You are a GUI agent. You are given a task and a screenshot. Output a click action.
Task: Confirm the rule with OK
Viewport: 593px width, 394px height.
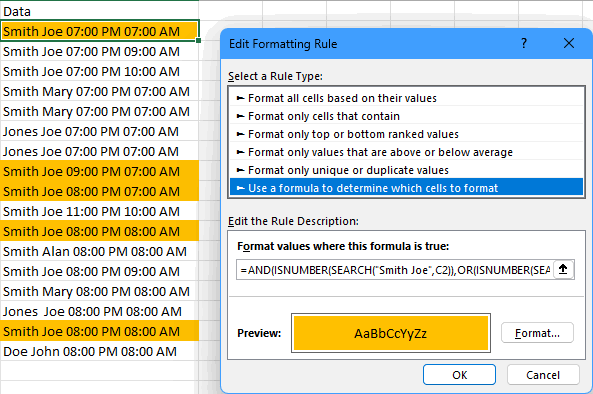coord(459,375)
